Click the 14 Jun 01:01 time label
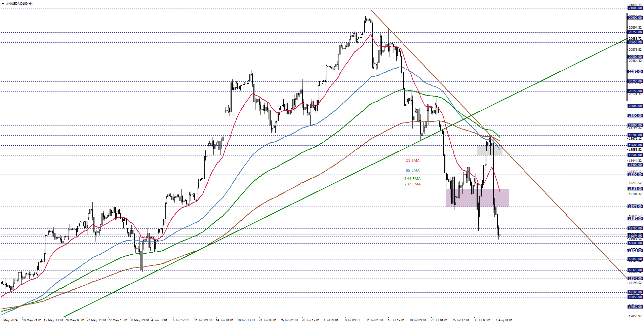Viewport: 644px width, 324px height. click(225, 320)
